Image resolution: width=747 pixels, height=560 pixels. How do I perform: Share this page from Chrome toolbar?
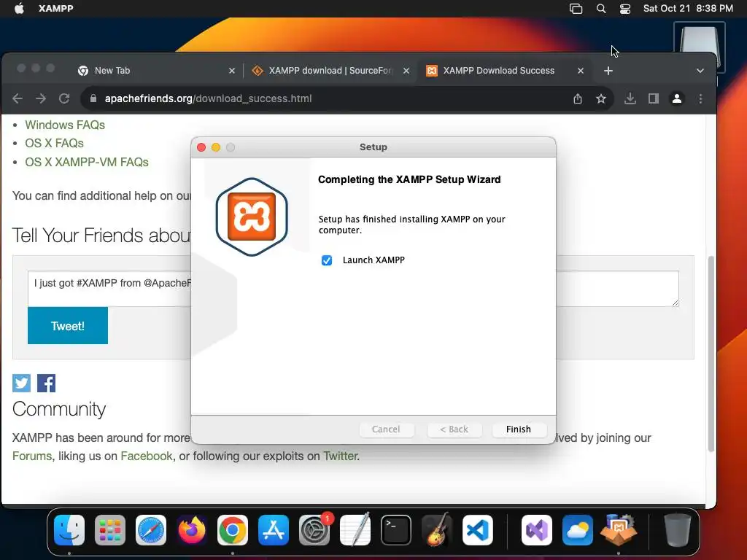tap(578, 98)
